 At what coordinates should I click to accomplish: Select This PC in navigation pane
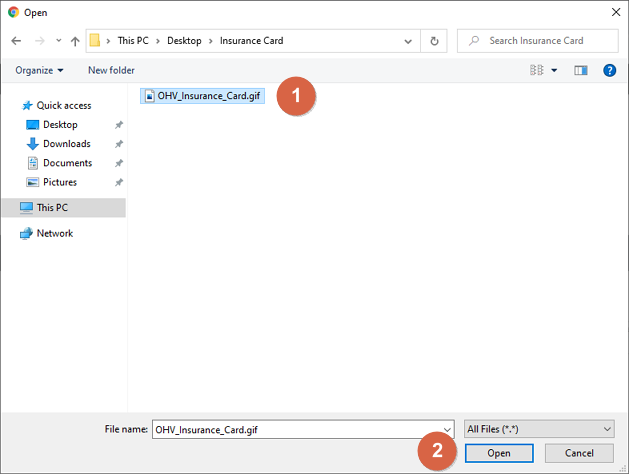(52, 208)
